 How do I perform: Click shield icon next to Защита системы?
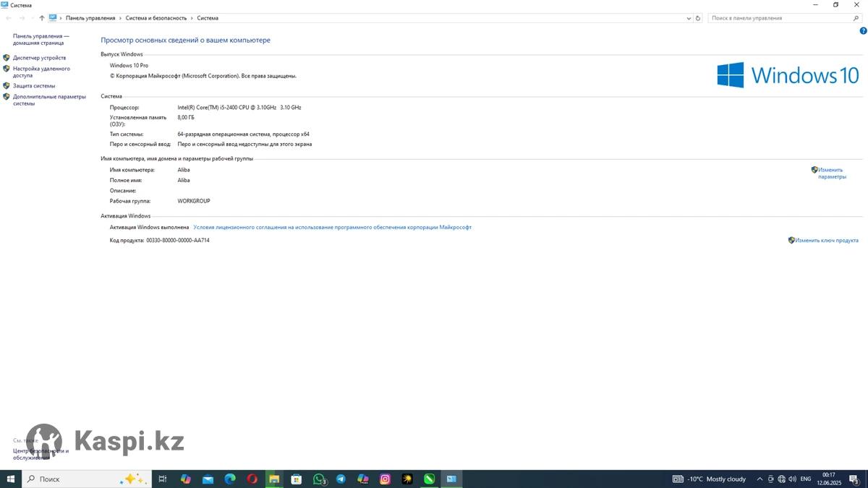click(7, 86)
